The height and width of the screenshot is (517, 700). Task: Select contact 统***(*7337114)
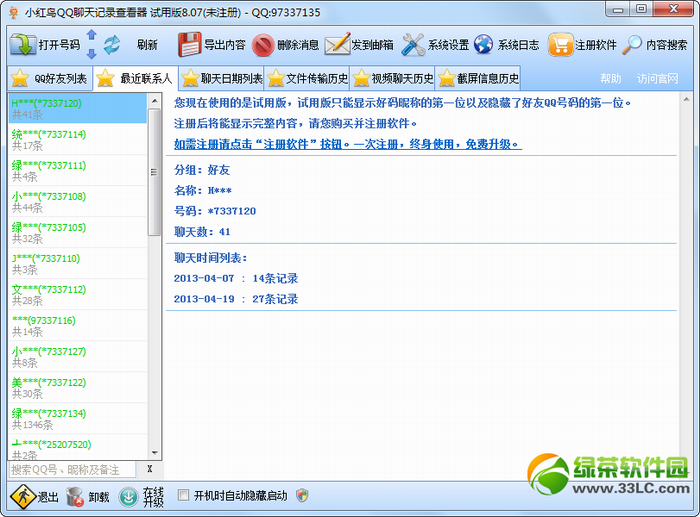point(78,140)
